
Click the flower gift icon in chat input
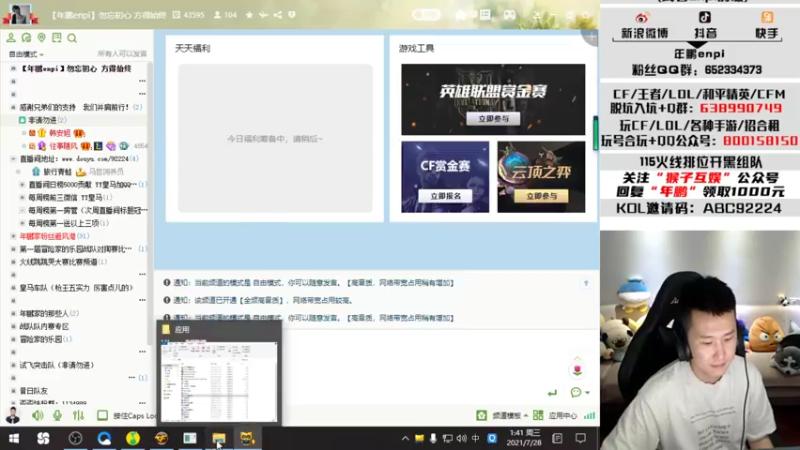pyautogui.click(x=578, y=370)
